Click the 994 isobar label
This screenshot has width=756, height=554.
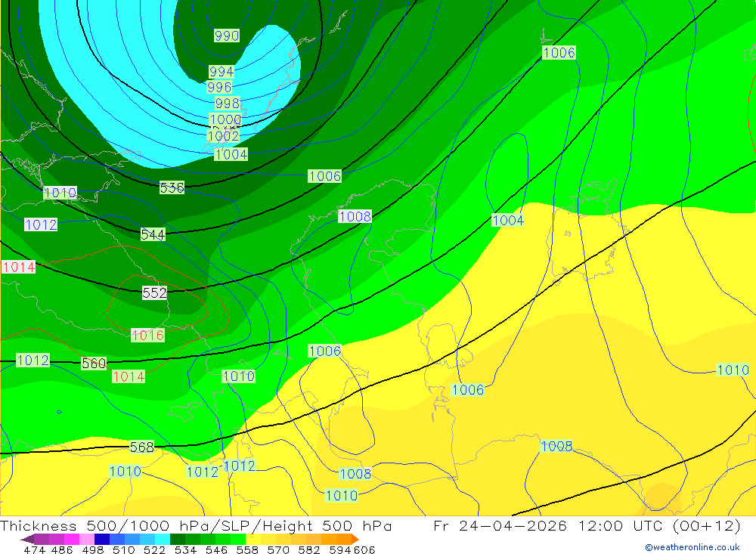coord(222,71)
